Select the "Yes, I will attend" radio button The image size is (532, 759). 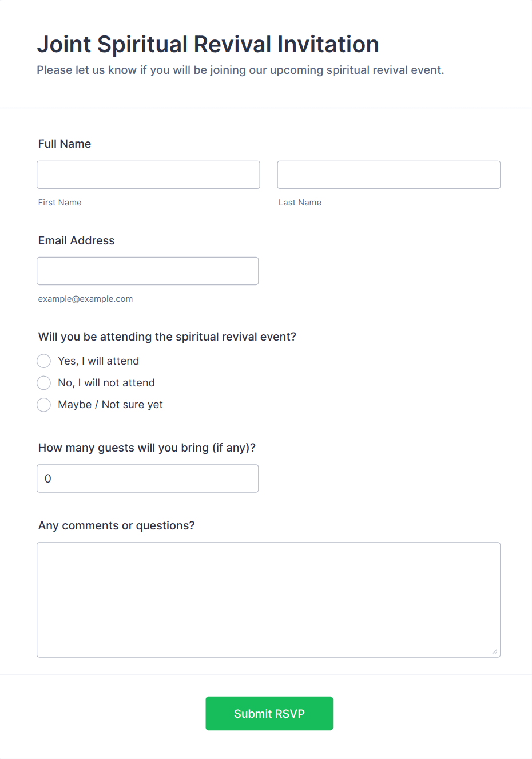(x=44, y=361)
